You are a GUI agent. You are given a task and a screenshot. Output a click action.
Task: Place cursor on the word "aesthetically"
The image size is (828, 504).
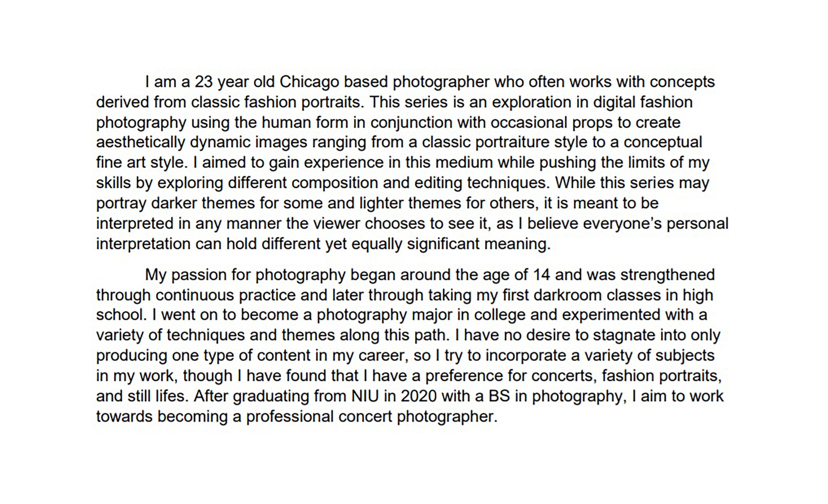tap(140, 142)
